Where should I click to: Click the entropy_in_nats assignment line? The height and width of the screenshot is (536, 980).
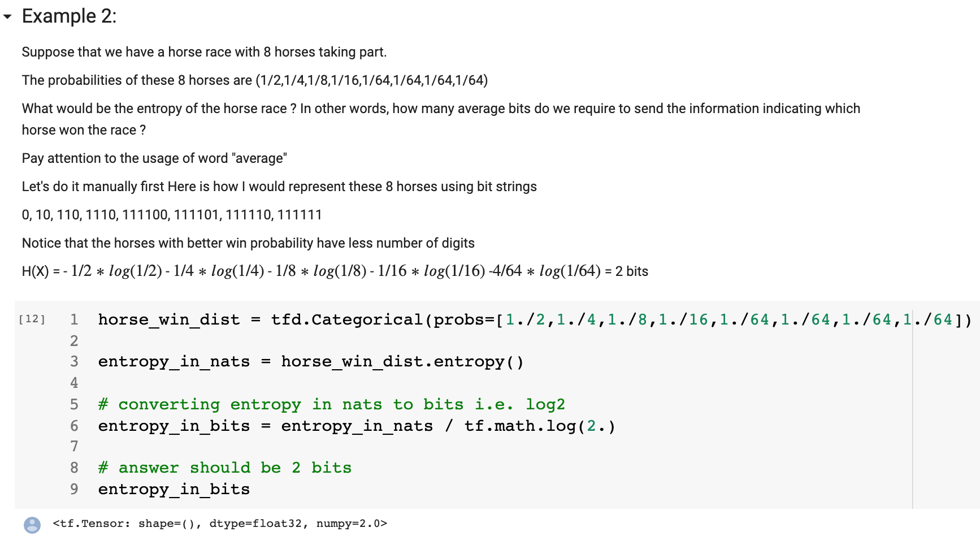point(311,361)
